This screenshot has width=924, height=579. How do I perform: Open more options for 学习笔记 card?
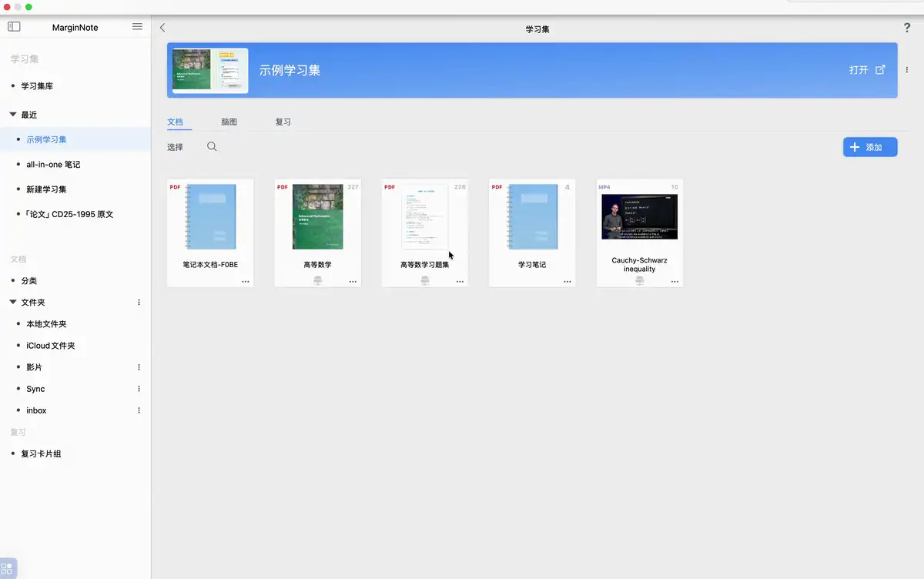(x=567, y=282)
